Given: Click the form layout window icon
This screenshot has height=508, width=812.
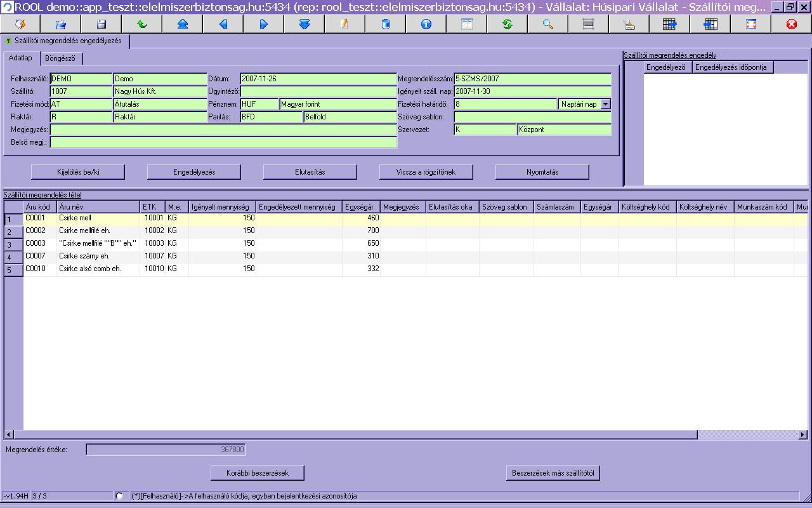Looking at the screenshot, I should 467,24.
